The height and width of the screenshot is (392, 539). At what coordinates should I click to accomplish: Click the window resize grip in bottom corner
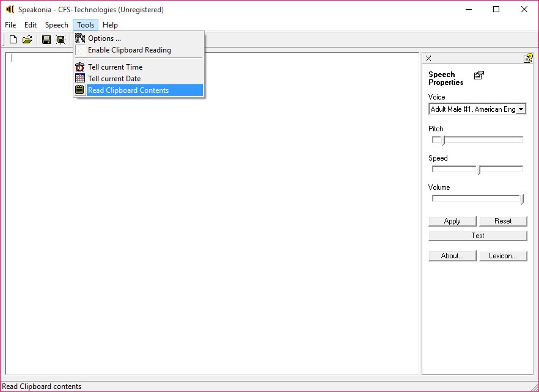[x=534, y=387]
